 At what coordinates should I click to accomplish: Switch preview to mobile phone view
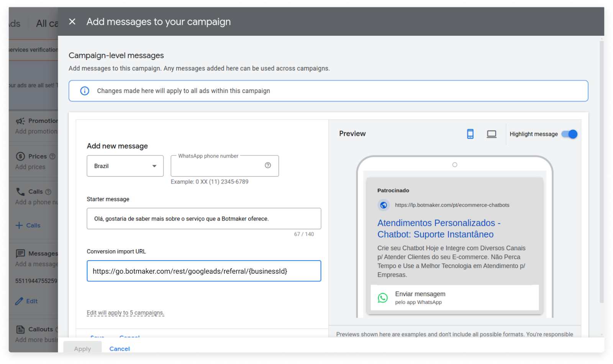[470, 134]
